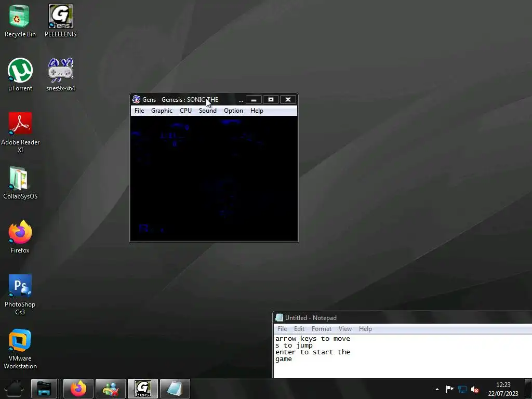Open the Recycle Bin desktop icon
532x399 pixels.
pyautogui.click(x=20, y=21)
